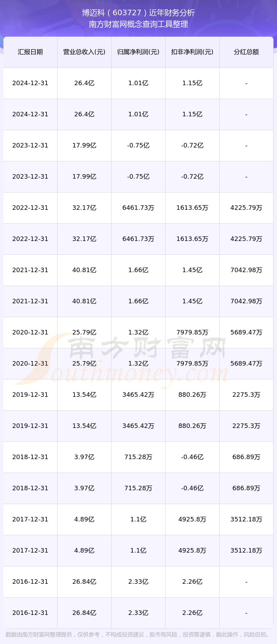Select the second 3465.42万 net profit cell
Screen dimensions: 277x644
pos(138,426)
